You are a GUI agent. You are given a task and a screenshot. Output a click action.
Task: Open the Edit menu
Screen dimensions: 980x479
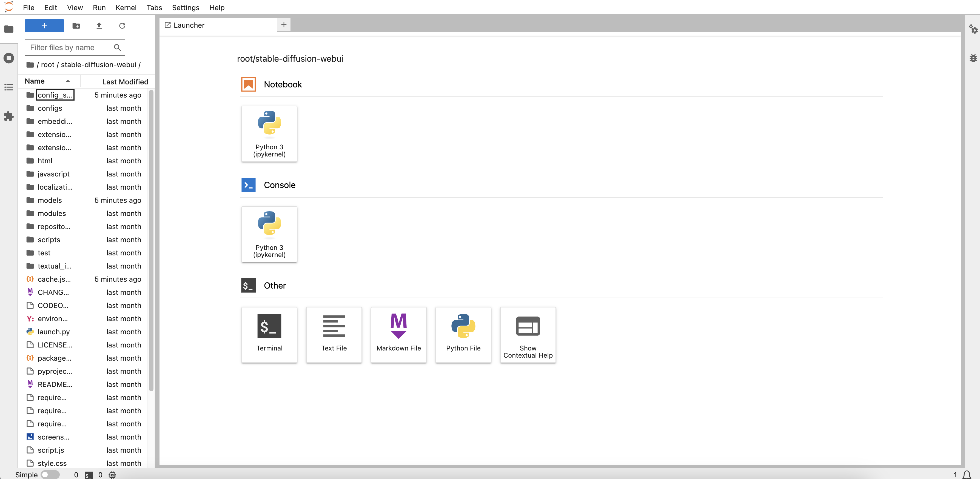51,8
